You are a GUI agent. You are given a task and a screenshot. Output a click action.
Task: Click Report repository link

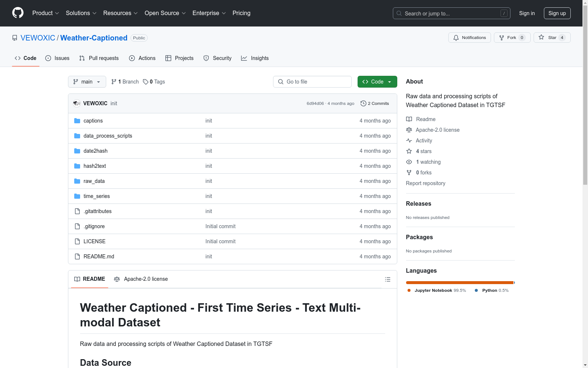(426, 183)
